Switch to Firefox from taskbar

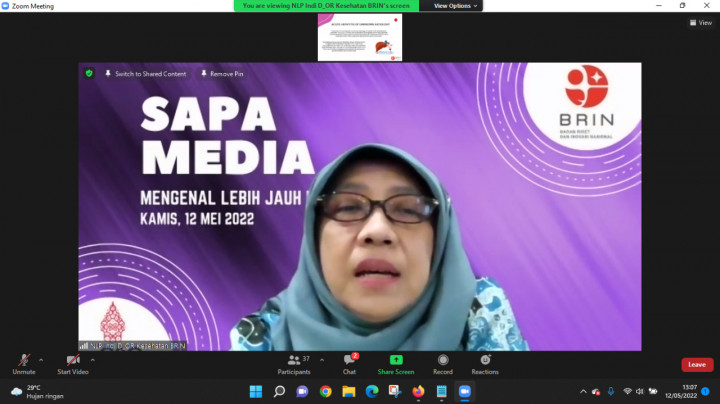point(418,392)
